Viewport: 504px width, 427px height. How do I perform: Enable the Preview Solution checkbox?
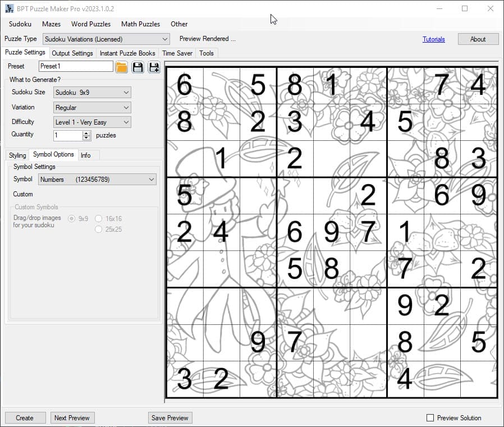[430, 418]
